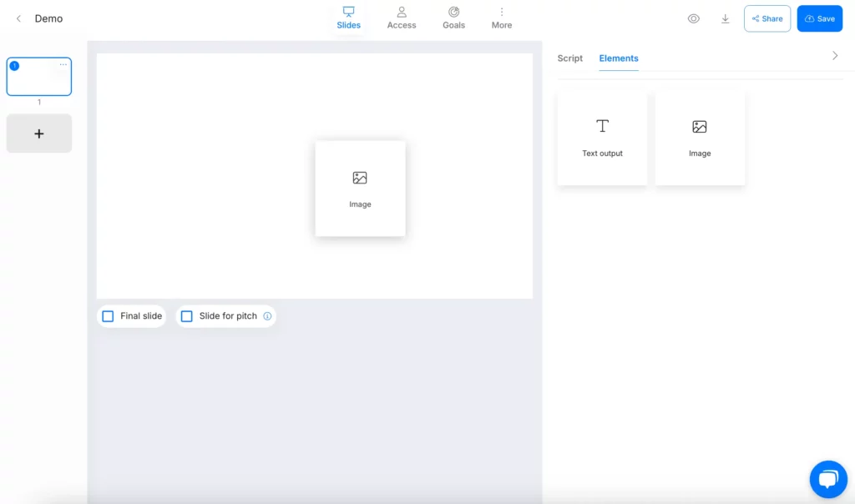Check the Slide for pitch box

click(187, 316)
